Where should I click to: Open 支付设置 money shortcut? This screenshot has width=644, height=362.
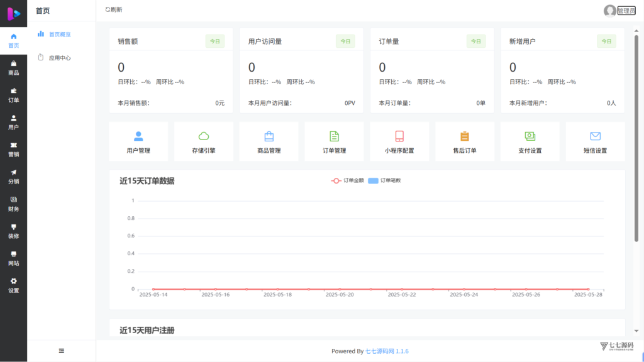point(530,141)
